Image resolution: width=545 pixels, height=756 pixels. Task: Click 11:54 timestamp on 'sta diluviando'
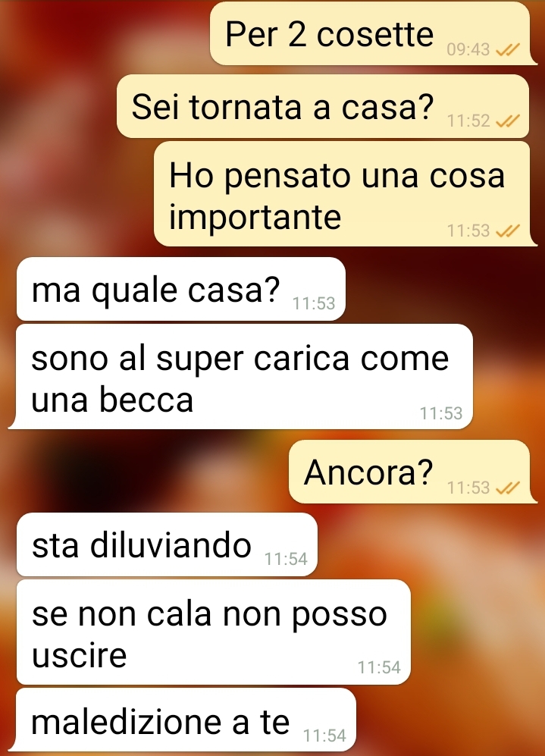tap(286, 559)
